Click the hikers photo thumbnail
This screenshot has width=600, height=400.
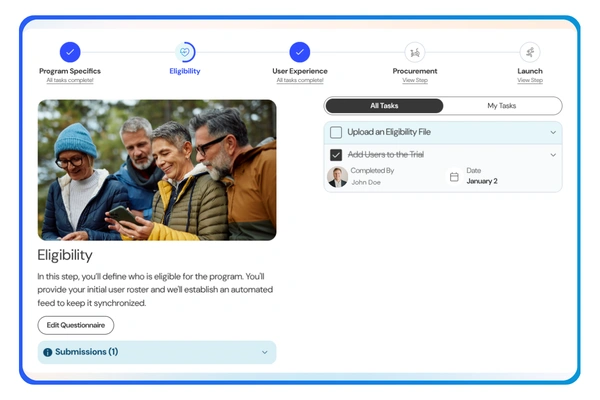click(x=157, y=170)
